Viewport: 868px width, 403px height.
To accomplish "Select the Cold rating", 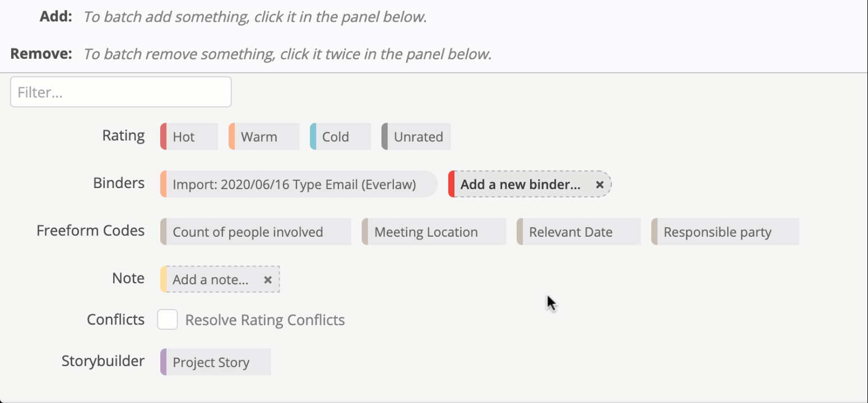I will [340, 137].
